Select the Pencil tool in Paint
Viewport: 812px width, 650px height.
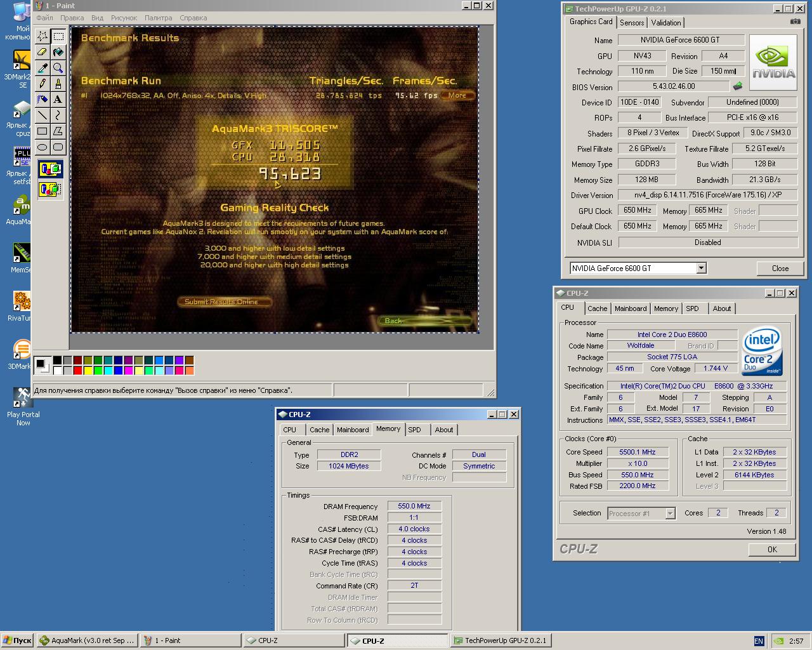tap(42, 84)
